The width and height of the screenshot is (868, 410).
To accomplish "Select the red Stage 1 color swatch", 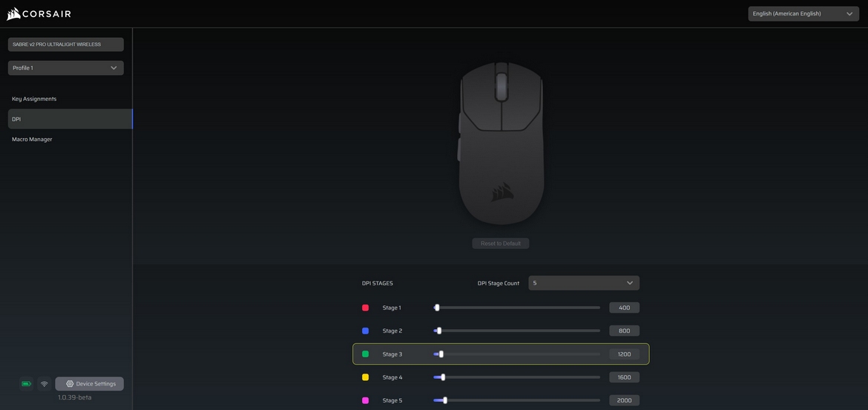I will tap(365, 307).
